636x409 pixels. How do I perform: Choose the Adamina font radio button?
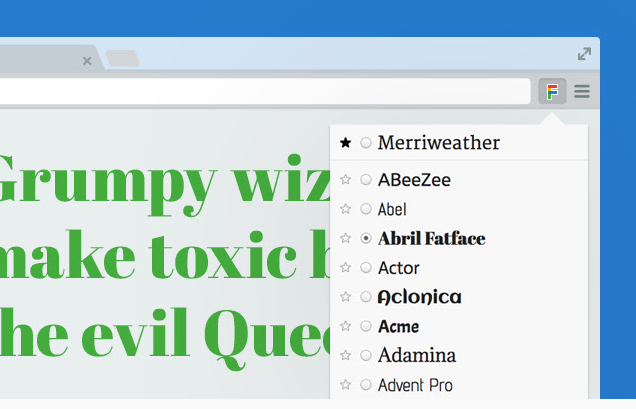tap(366, 355)
